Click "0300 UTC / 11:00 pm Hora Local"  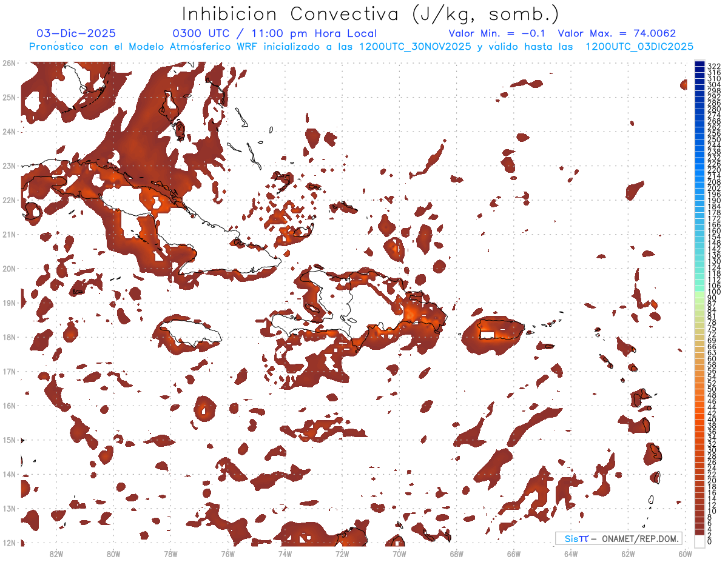click(x=274, y=34)
